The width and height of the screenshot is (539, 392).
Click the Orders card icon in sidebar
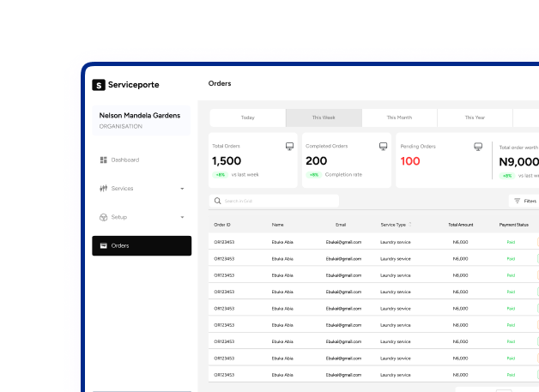pyautogui.click(x=103, y=245)
